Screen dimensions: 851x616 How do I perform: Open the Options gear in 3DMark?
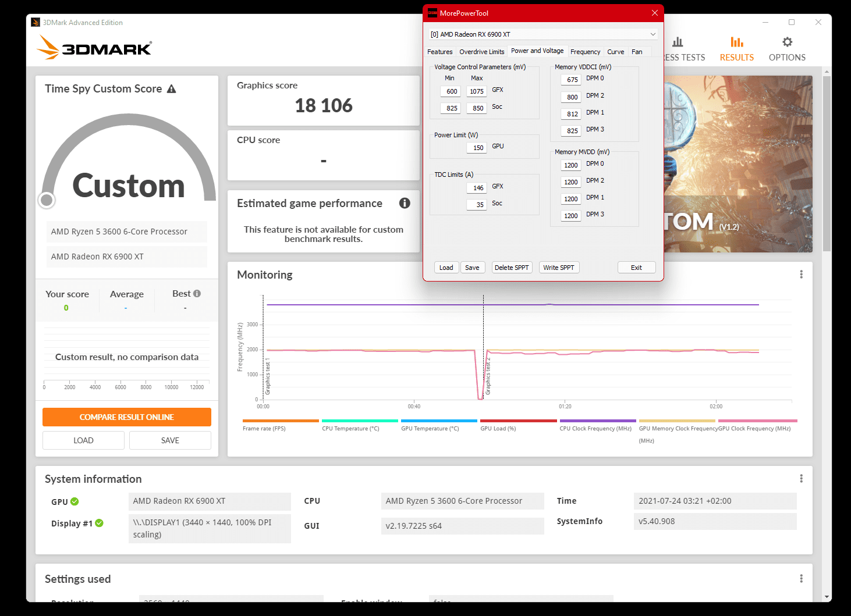pos(787,49)
